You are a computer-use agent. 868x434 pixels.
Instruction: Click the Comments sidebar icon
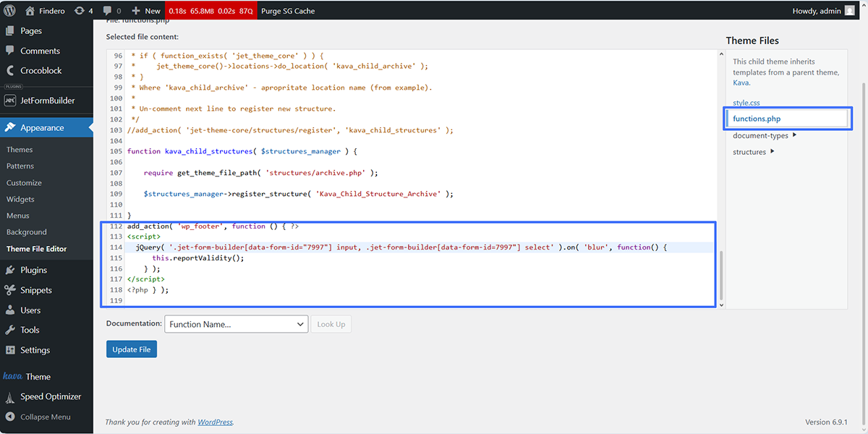pyautogui.click(x=10, y=51)
